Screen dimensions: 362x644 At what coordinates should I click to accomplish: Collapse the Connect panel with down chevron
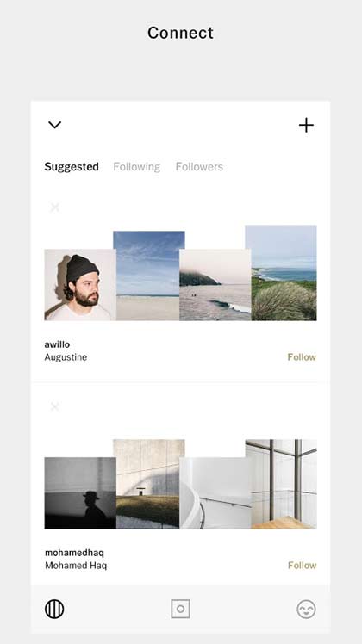[x=54, y=125]
